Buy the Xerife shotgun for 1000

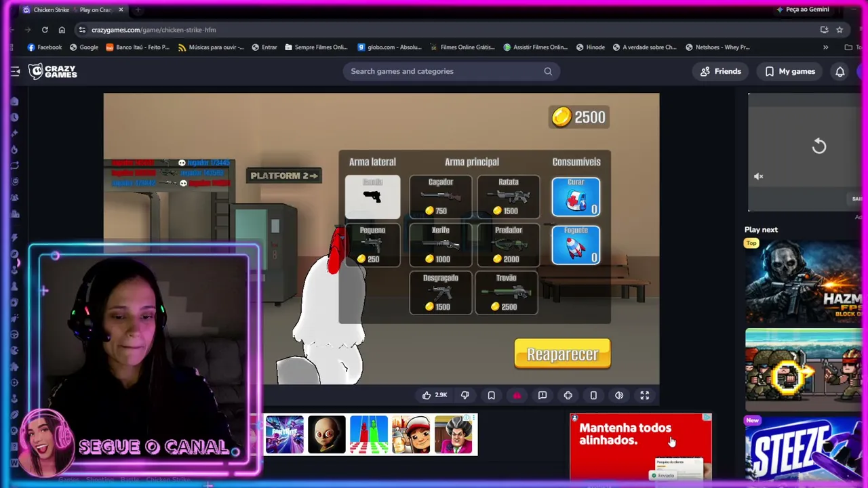click(x=441, y=245)
